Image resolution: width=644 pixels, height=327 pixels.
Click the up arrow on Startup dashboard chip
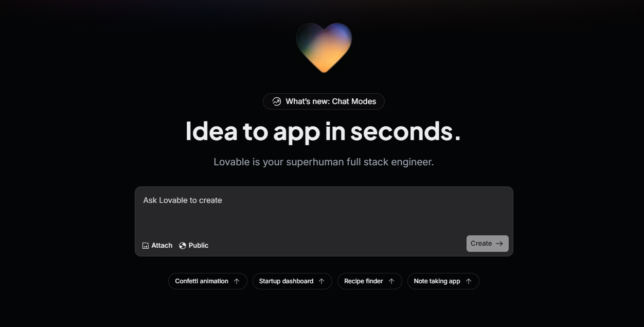pos(321,281)
